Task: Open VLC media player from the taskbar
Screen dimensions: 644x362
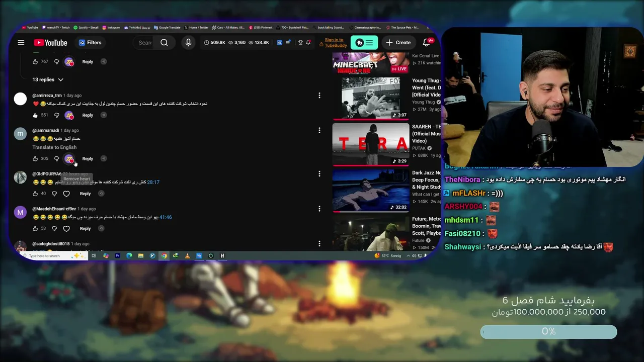Action: tap(187, 256)
